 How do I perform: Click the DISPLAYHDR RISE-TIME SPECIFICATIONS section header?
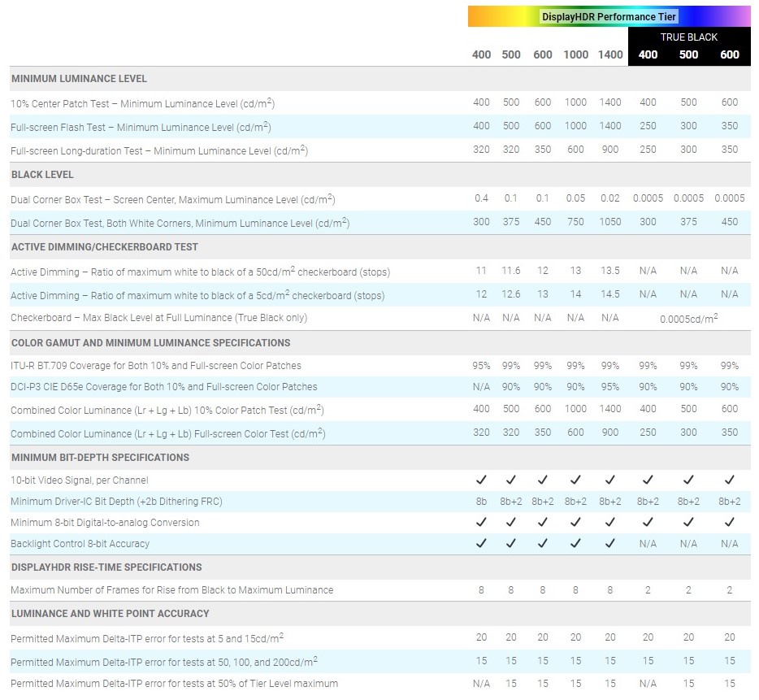[x=106, y=567]
